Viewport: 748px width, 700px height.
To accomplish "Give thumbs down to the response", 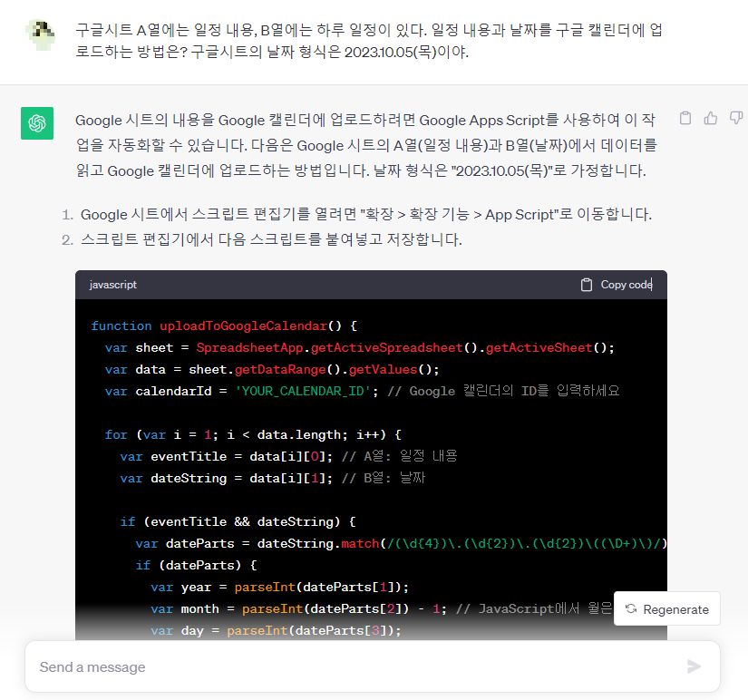I will click(736, 118).
